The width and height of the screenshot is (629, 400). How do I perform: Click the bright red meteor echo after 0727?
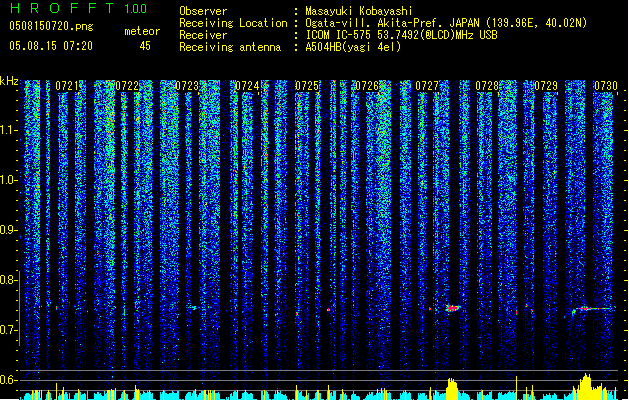coord(452,308)
